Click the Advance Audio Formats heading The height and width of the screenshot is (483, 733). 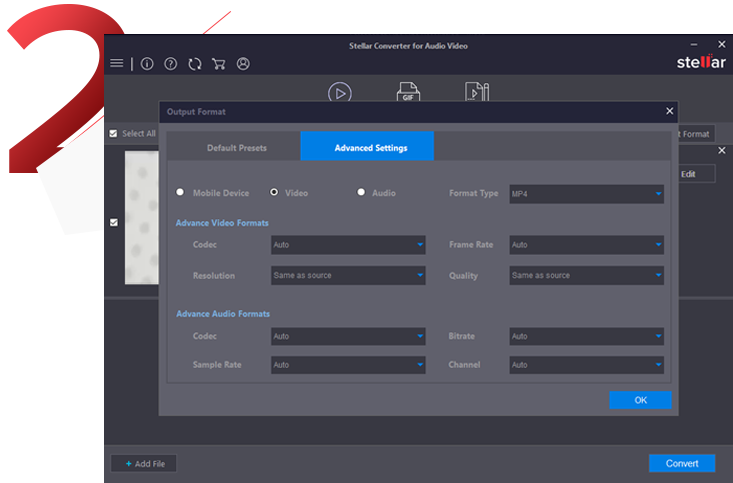223,314
